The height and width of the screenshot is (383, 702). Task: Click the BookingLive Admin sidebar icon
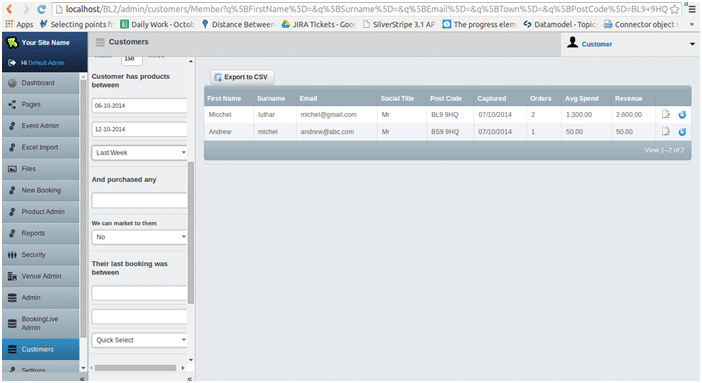tap(12, 323)
